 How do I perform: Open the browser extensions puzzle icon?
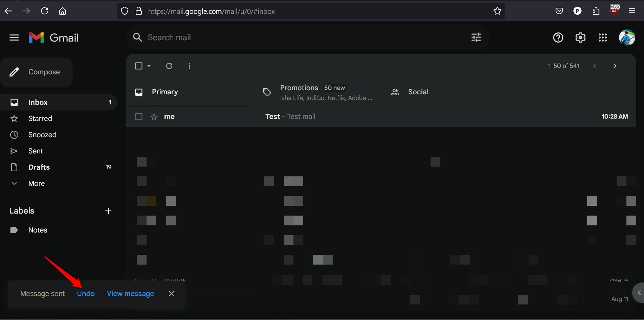596,11
